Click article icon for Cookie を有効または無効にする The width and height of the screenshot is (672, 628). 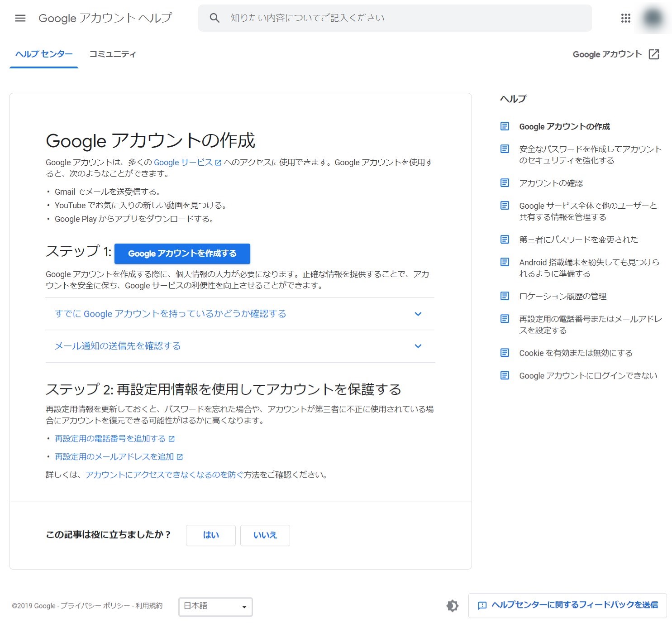(x=505, y=353)
